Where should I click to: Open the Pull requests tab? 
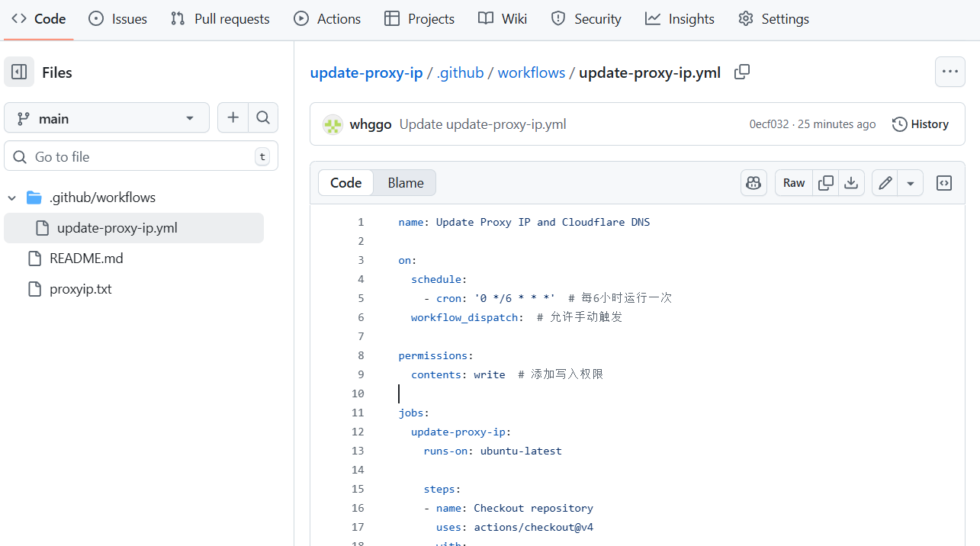click(220, 19)
